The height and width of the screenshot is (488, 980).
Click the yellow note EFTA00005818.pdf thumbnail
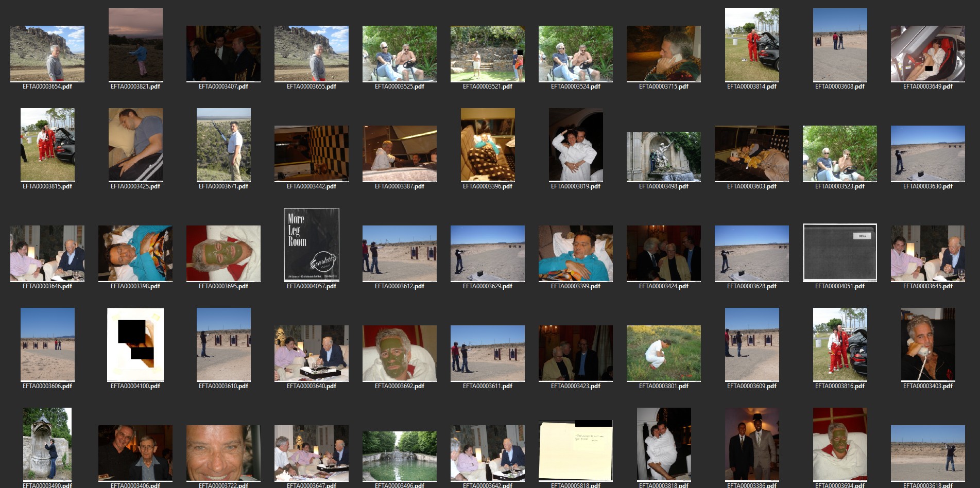pos(576,450)
